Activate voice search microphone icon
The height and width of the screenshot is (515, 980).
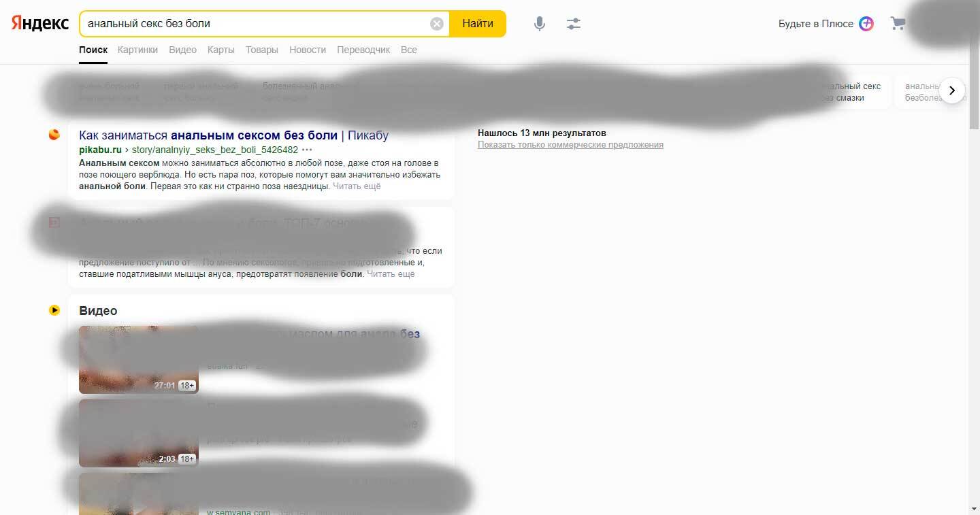point(540,24)
